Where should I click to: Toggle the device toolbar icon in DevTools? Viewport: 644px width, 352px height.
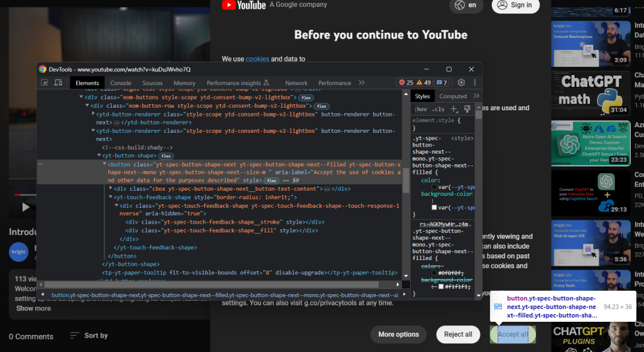[58, 82]
